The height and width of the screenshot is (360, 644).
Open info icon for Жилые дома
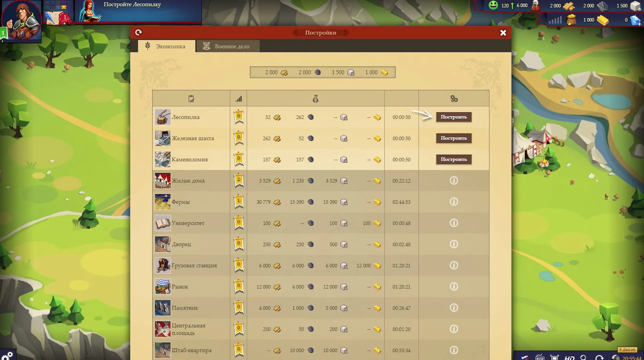(x=454, y=181)
